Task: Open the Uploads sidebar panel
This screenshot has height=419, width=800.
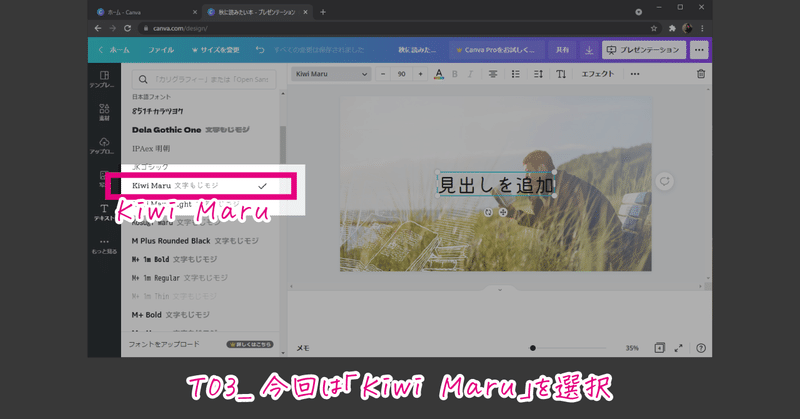Action: [x=104, y=145]
